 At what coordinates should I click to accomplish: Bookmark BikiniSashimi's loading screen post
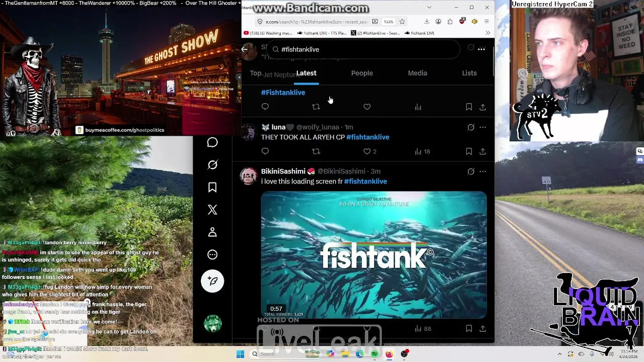[469, 328]
